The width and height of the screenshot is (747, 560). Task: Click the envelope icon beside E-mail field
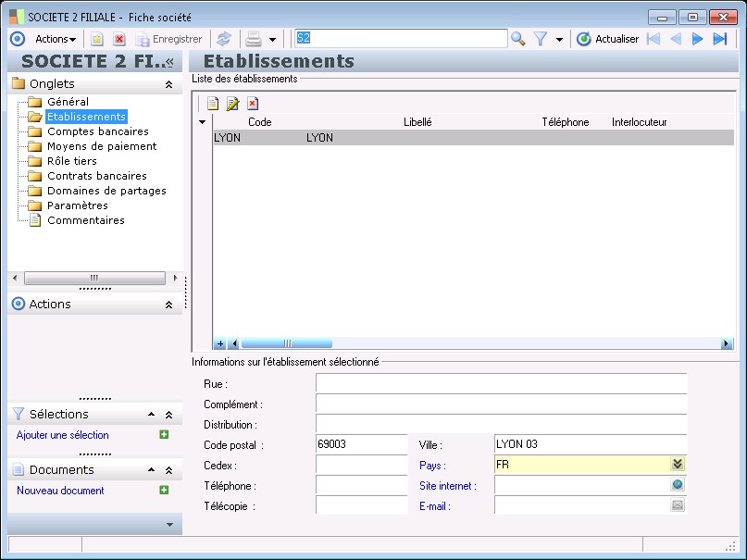click(678, 505)
